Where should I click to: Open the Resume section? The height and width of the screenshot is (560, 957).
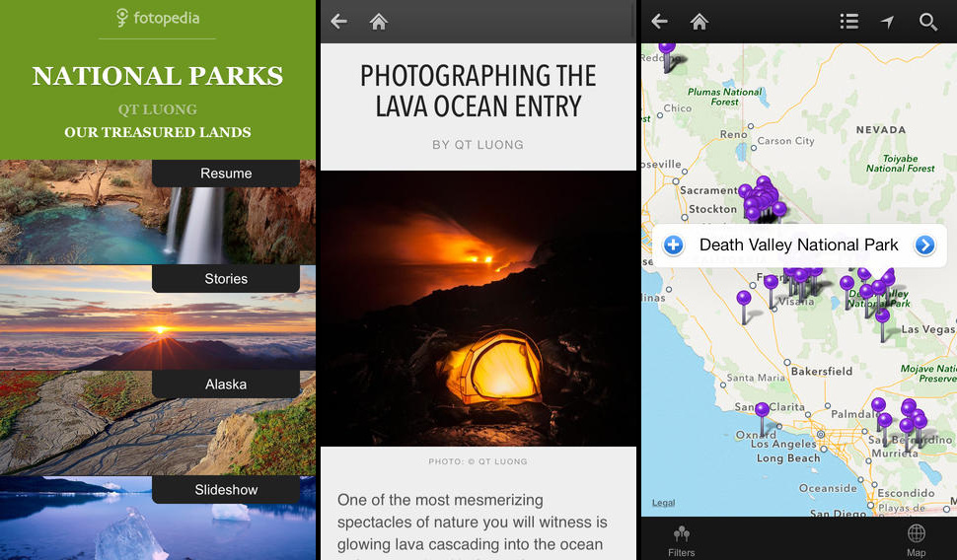(226, 174)
